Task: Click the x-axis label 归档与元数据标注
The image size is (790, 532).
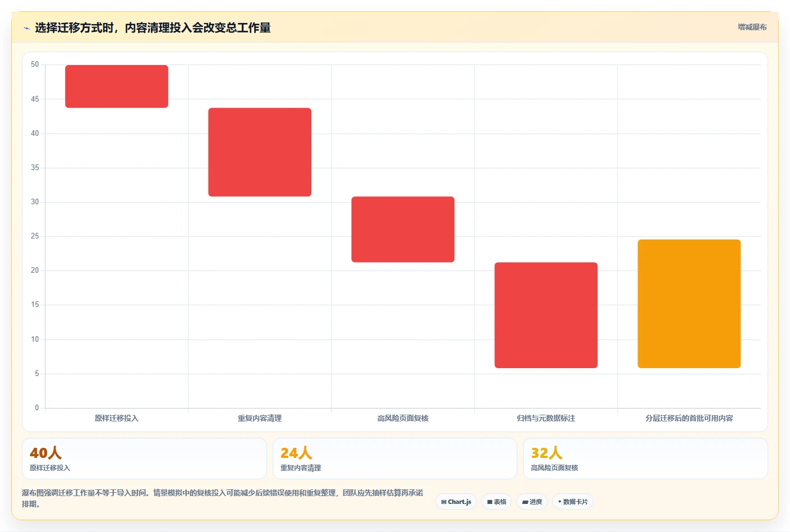Action: (x=546, y=418)
